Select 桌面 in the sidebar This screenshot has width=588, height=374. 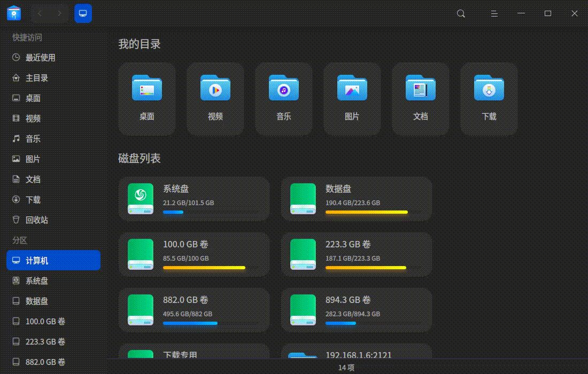coord(53,98)
